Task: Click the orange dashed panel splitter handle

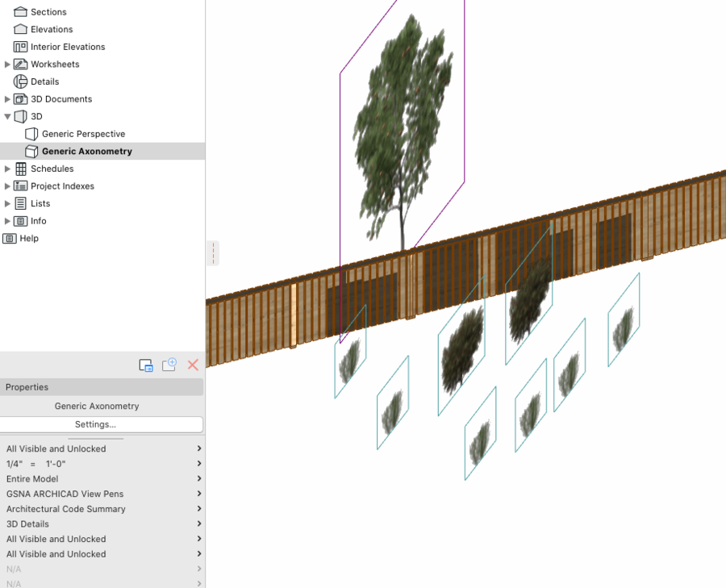Action: [213, 253]
